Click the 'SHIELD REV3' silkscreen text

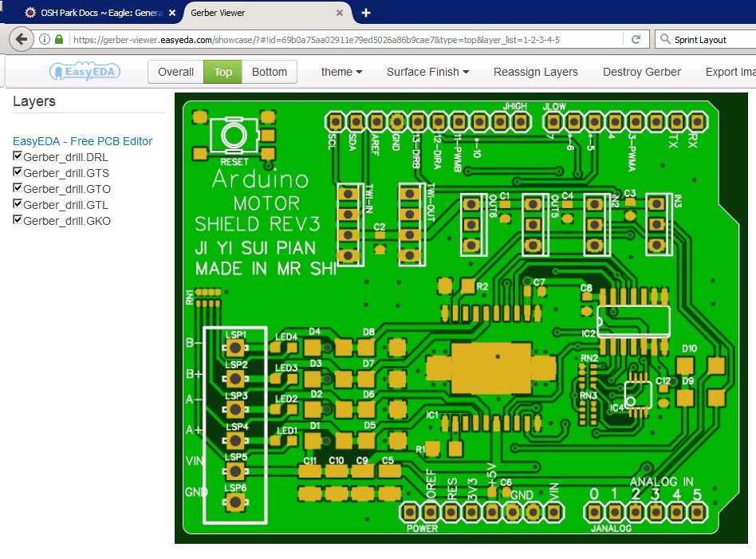click(258, 224)
